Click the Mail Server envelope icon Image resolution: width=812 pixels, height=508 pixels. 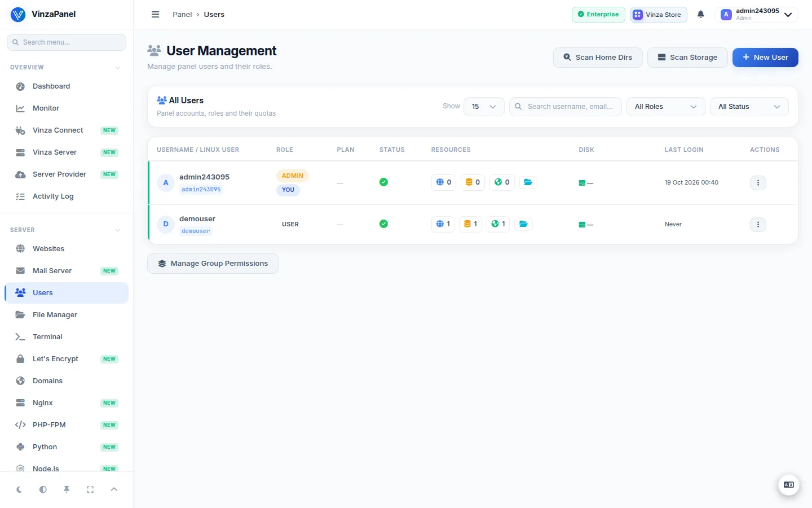[20, 271]
